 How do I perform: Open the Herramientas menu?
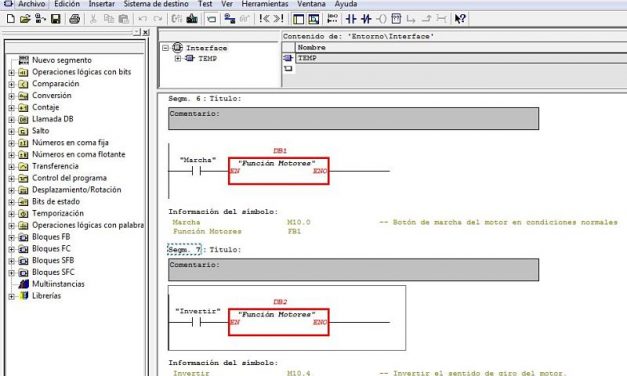265,4
